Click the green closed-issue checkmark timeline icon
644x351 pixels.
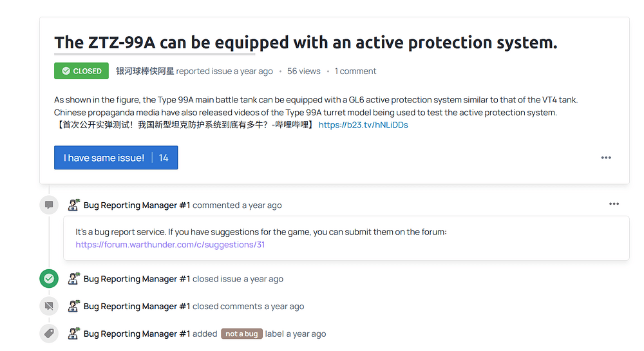pyautogui.click(x=49, y=279)
